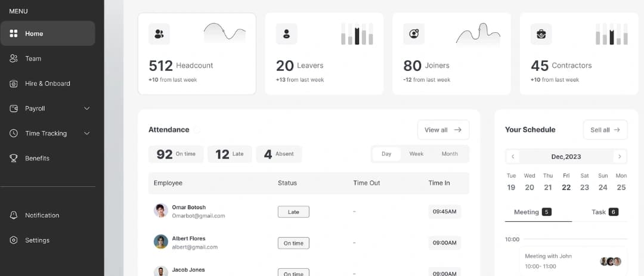Click Omar Botosh's avatar
Image resolution: width=644 pixels, height=276 pixels.
point(160,210)
